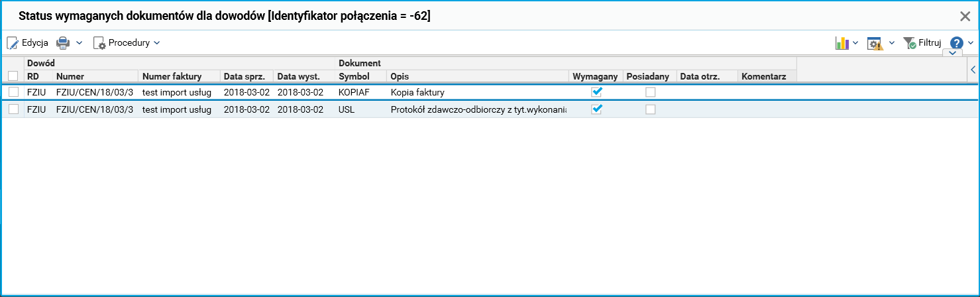Click the Filtruj button label
The image size is (980, 297).
point(930,43)
